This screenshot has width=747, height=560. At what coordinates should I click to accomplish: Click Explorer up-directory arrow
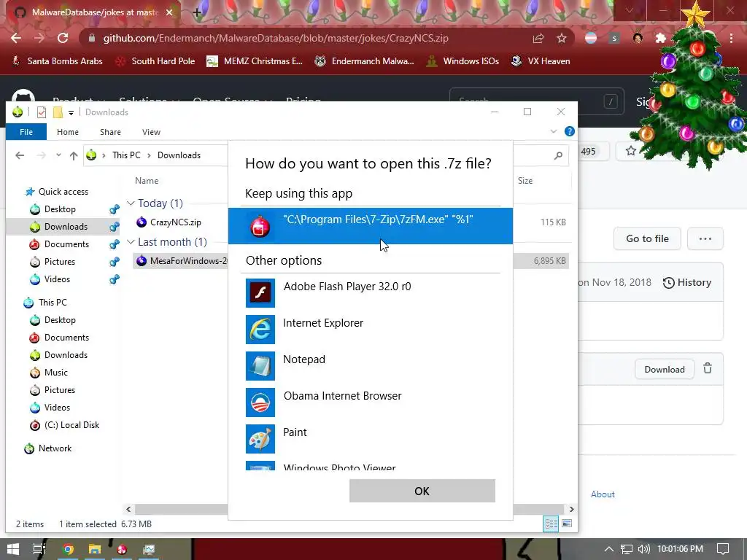pyautogui.click(x=74, y=155)
